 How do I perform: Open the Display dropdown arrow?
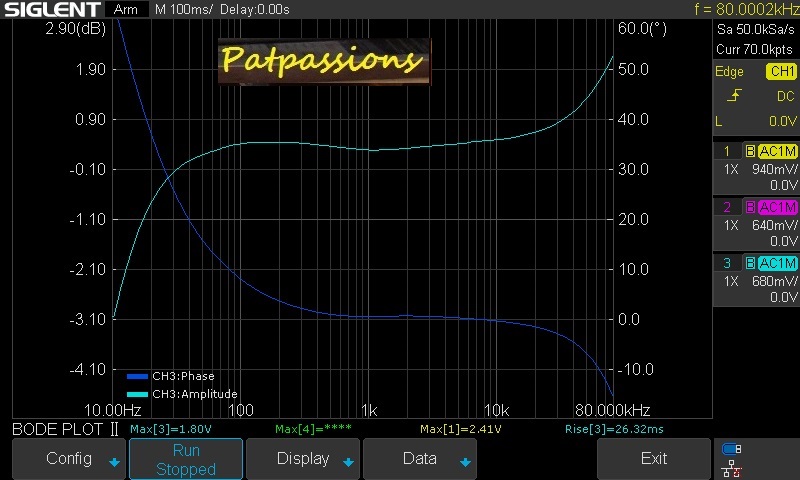pos(348,462)
